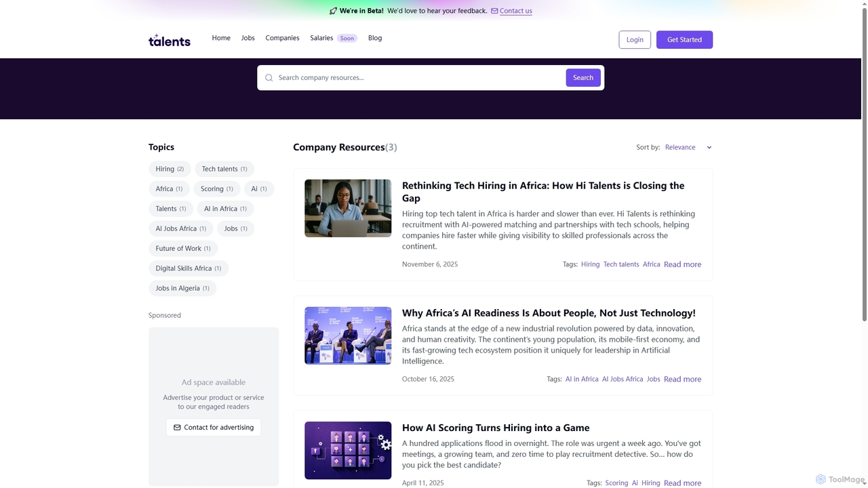Click the Login button

click(x=635, y=40)
